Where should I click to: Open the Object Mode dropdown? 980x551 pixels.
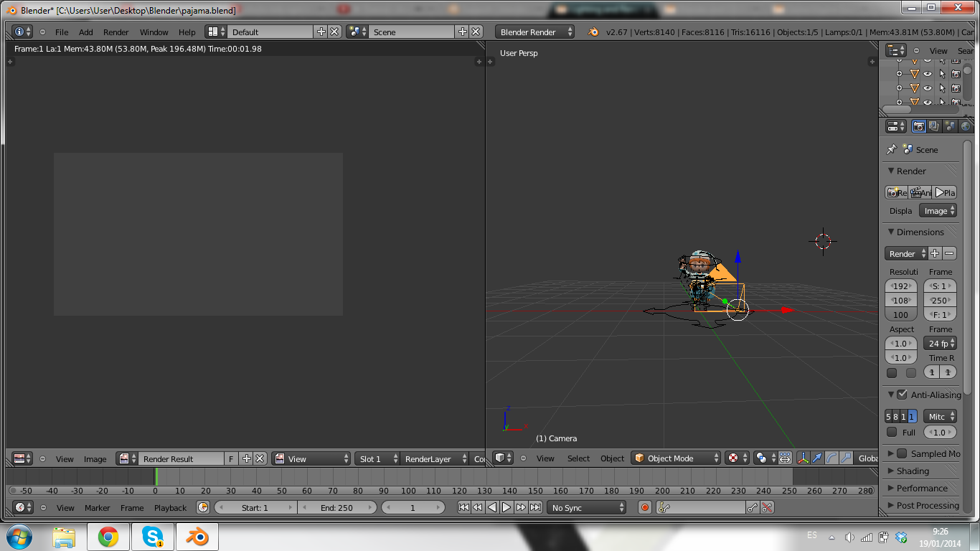tap(676, 458)
